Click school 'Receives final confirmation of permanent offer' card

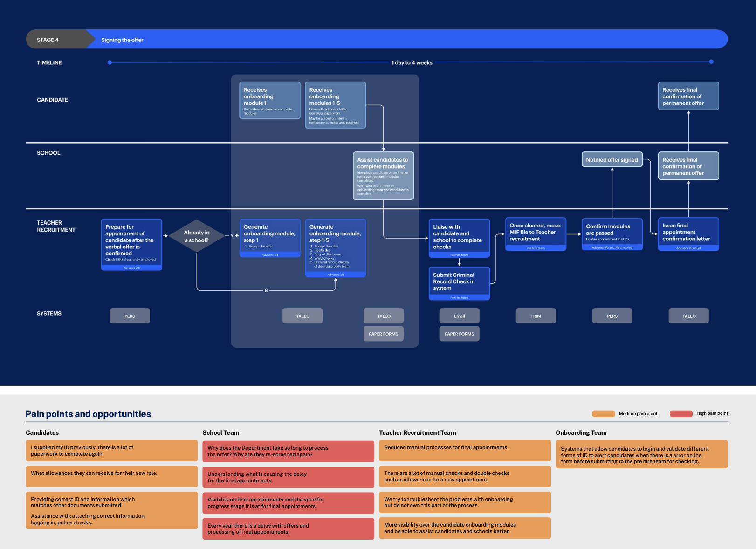(688, 166)
